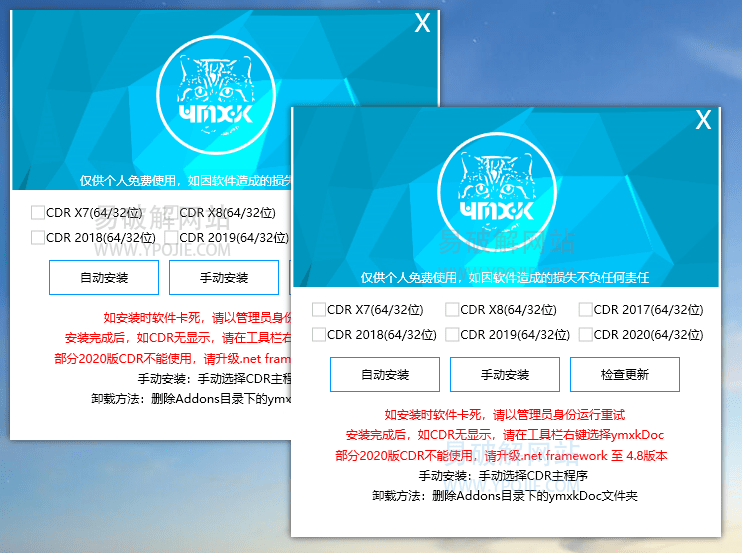
Task: Check CDR X8(64/32位) in the front window
Action: 452,310
